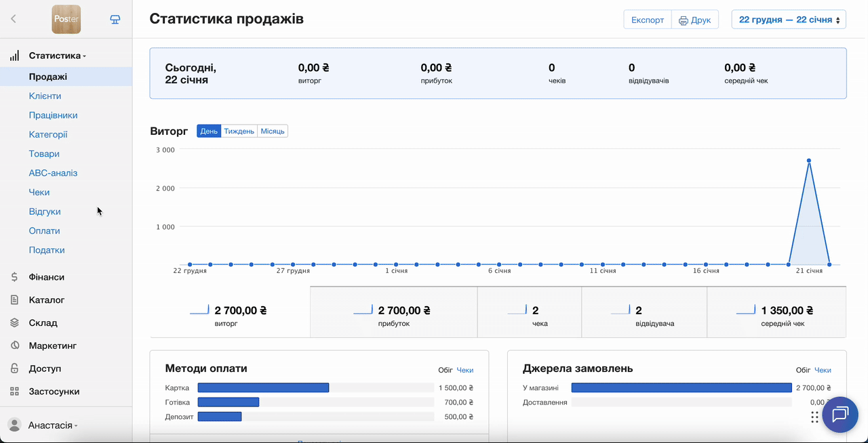The height and width of the screenshot is (443, 868).
Task: Collapse the Статистика menu section
Action: [x=57, y=56]
